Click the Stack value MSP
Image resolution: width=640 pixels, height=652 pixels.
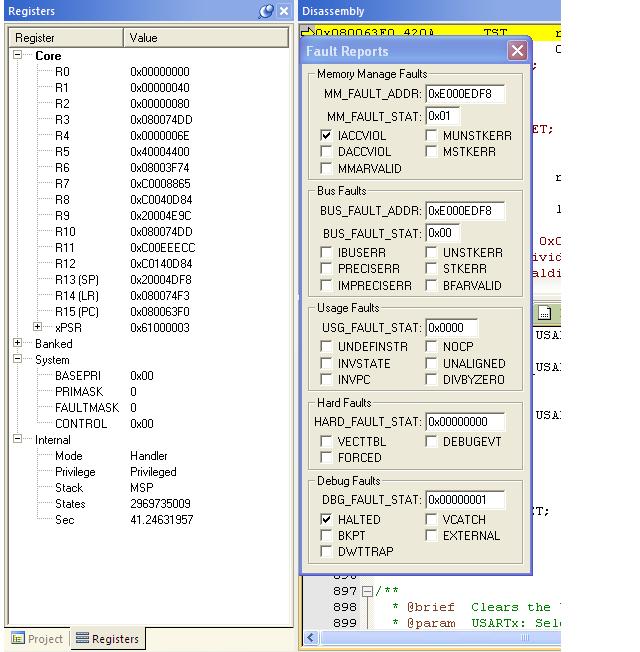click(141, 487)
